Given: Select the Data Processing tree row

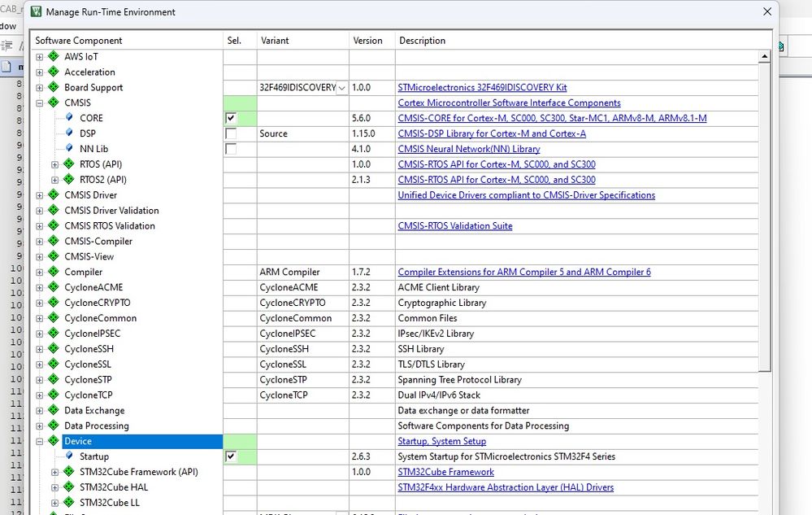Looking at the screenshot, I should [x=97, y=426].
